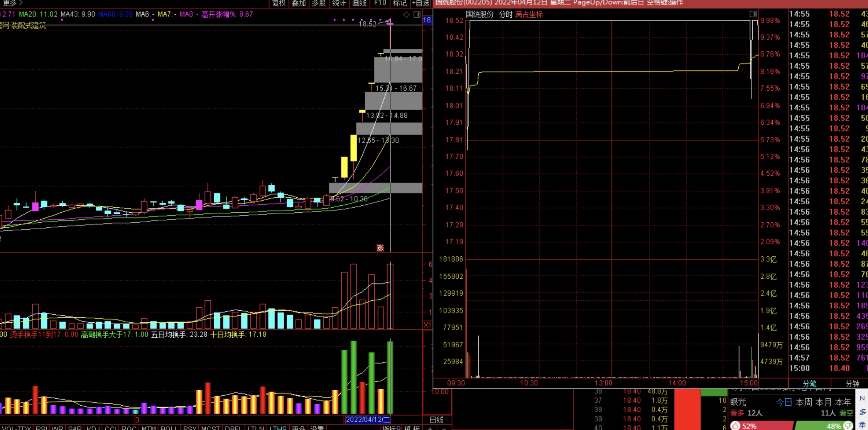
Task: Click the thumbs-up bullish vote icon
Action: (x=735, y=426)
